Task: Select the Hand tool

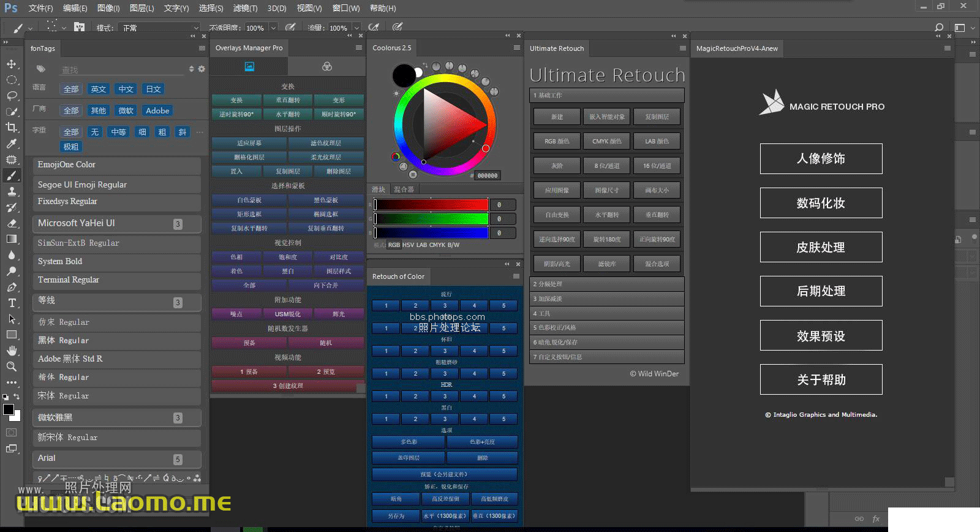Action: click(x=11, y=351)
